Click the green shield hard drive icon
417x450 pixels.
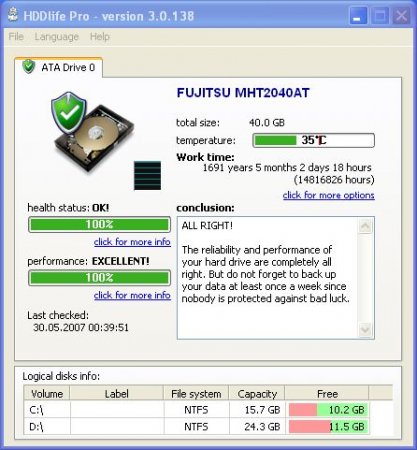[92, 133]
